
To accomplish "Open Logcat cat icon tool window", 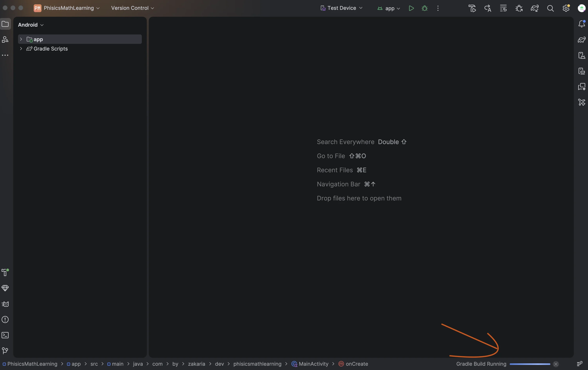I will 5,304.
